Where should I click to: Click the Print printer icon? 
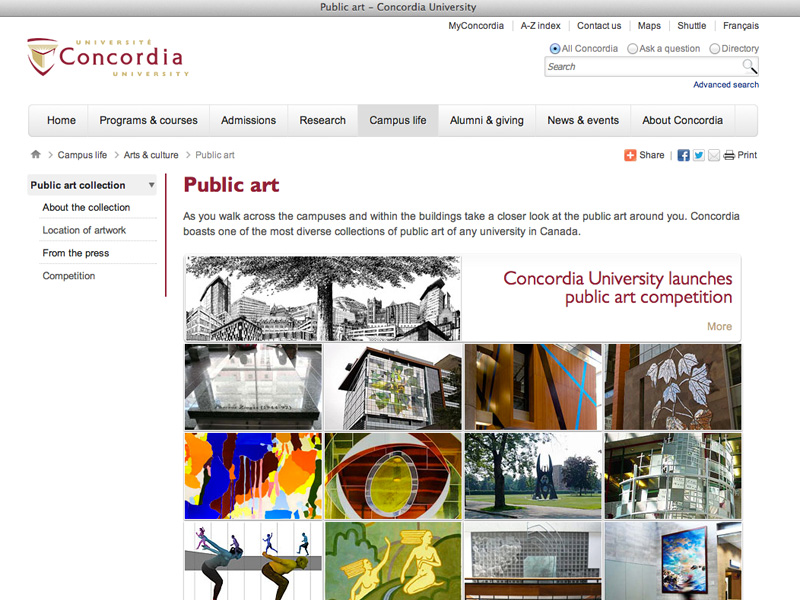[729, 155]
